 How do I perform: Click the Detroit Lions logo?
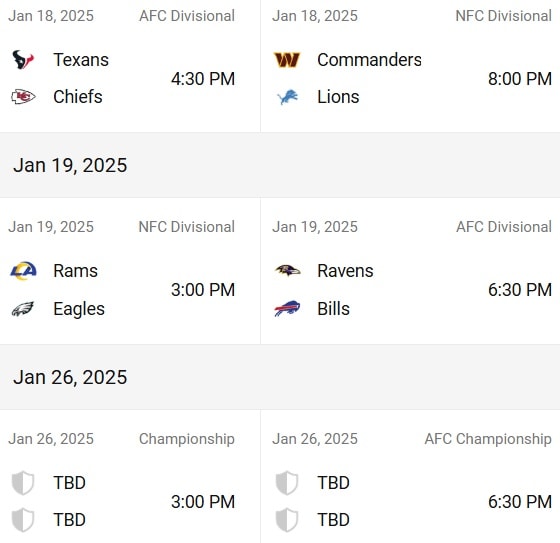click(288, 97)
